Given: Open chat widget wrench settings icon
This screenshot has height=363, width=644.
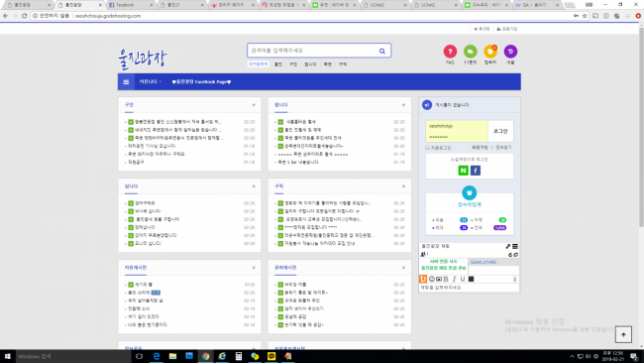Looking at the screenshot, I should pyautogui.click(x=508, y=246).
